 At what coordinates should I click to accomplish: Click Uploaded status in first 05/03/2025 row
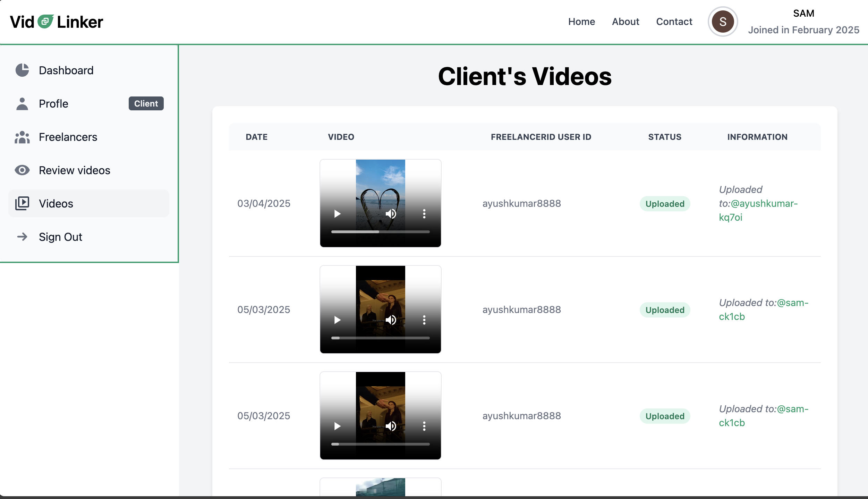point(665,310)
